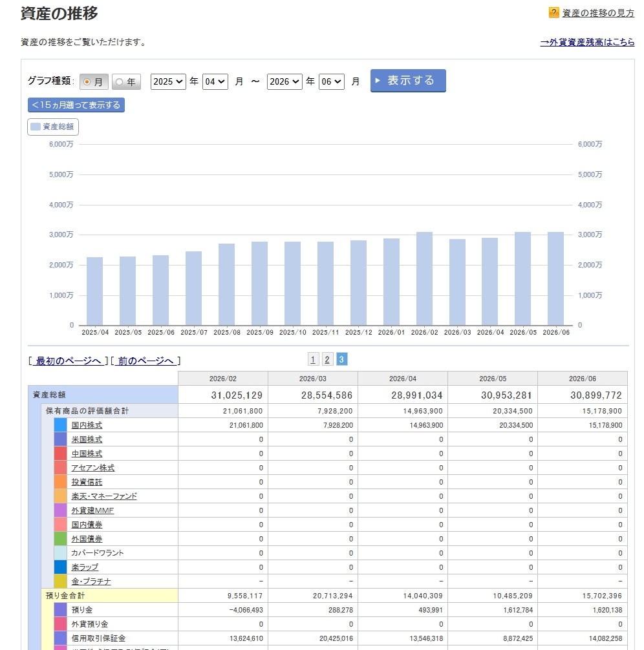The height and width of the screenshot is (650, 644).
Task: Open the end month 06 dropdown
Action: click(332, 81)
